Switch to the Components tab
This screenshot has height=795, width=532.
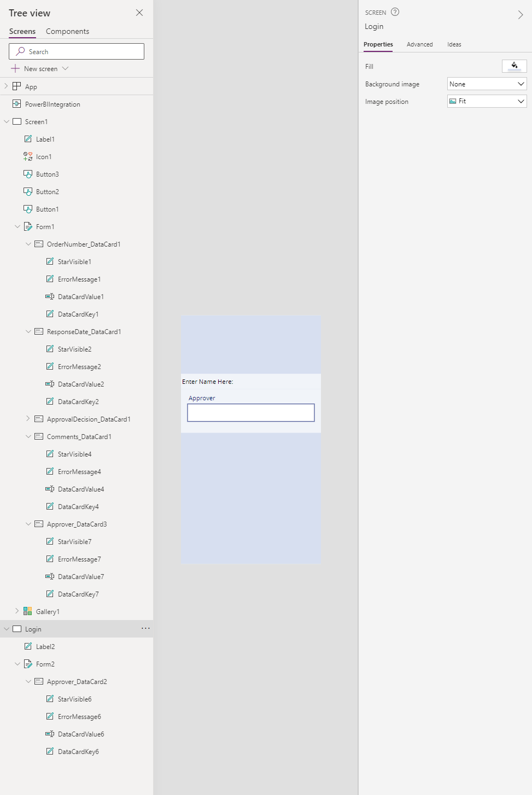67,31
